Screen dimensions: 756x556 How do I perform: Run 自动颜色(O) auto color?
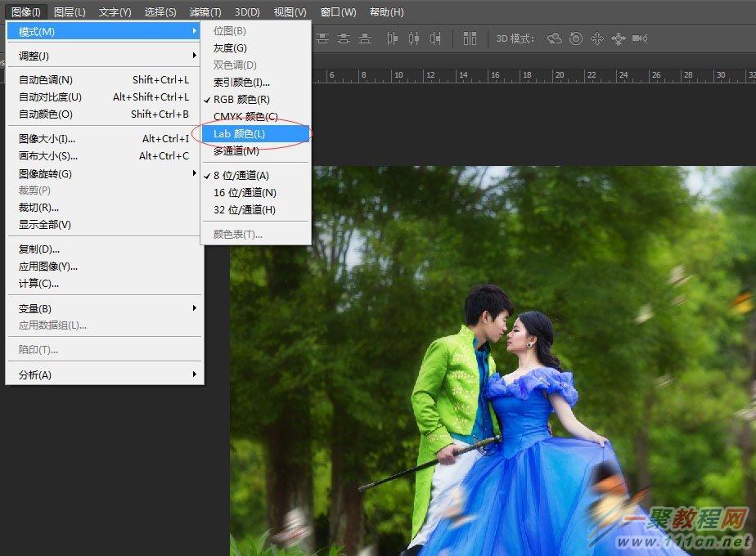coord(104,114)
